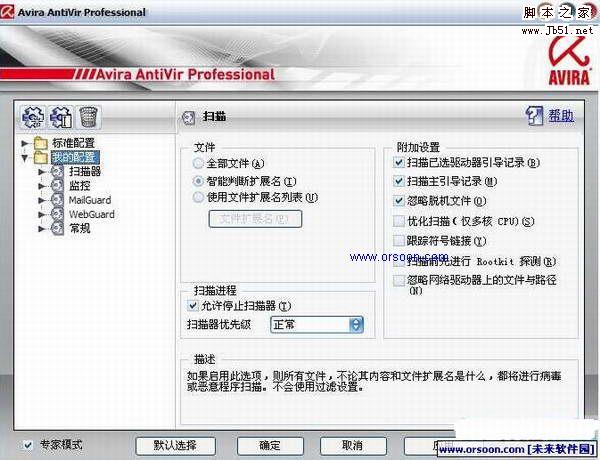Enable Rootkit 探测 before scan checkbox
The width and height of the screenshot is (600, 460).
(399, 261)
